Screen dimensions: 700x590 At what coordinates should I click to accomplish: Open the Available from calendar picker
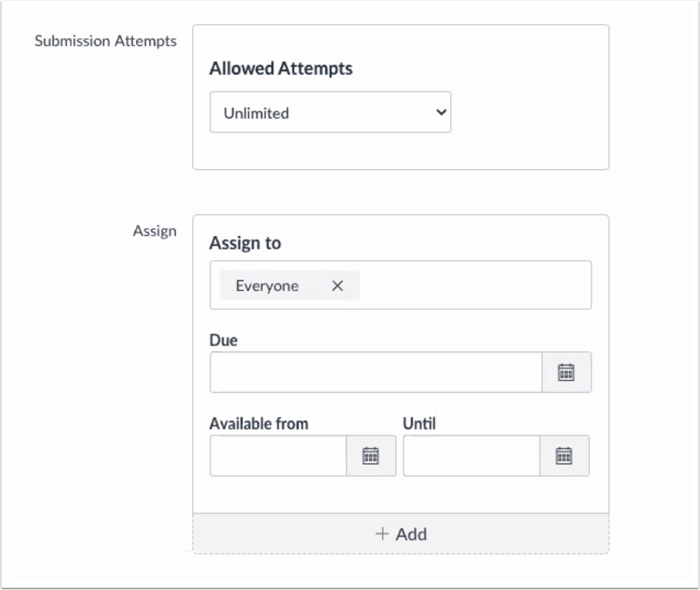point(371,455)
